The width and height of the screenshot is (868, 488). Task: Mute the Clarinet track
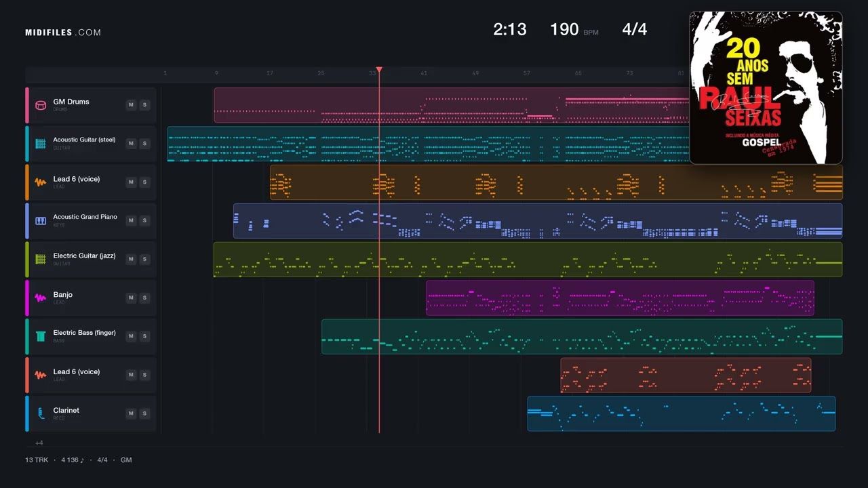tap(131, 414)
